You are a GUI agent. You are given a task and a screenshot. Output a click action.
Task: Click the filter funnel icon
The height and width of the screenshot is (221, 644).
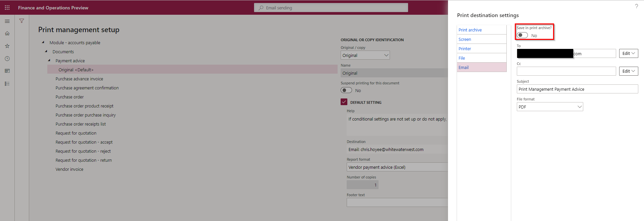coord(21,21)
